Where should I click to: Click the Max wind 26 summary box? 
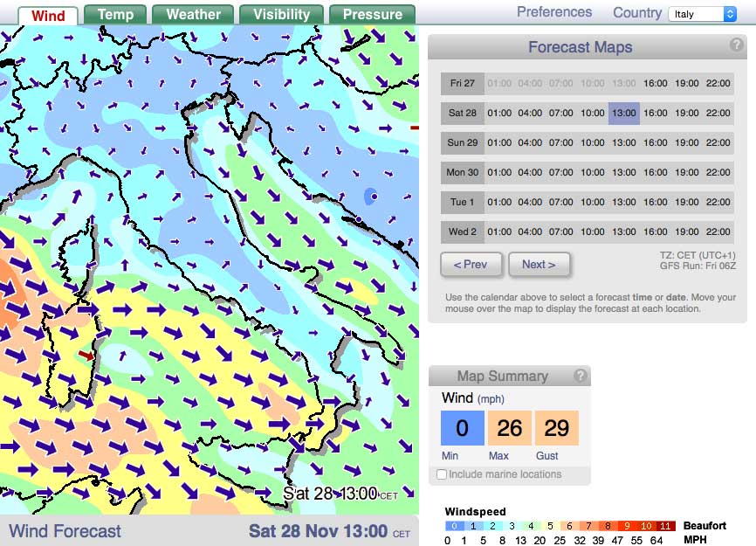coord(510,428)
